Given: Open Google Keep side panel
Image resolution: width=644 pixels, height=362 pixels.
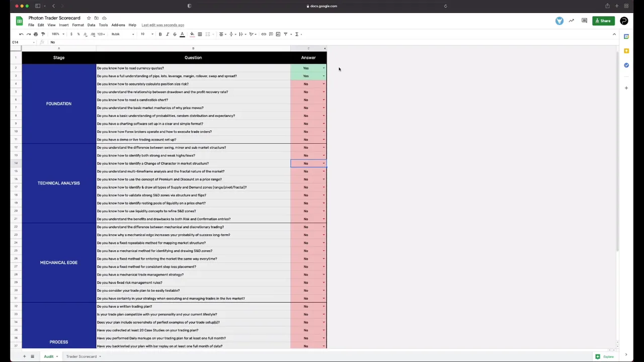Looking at the screenshot, I should [626, 51].
